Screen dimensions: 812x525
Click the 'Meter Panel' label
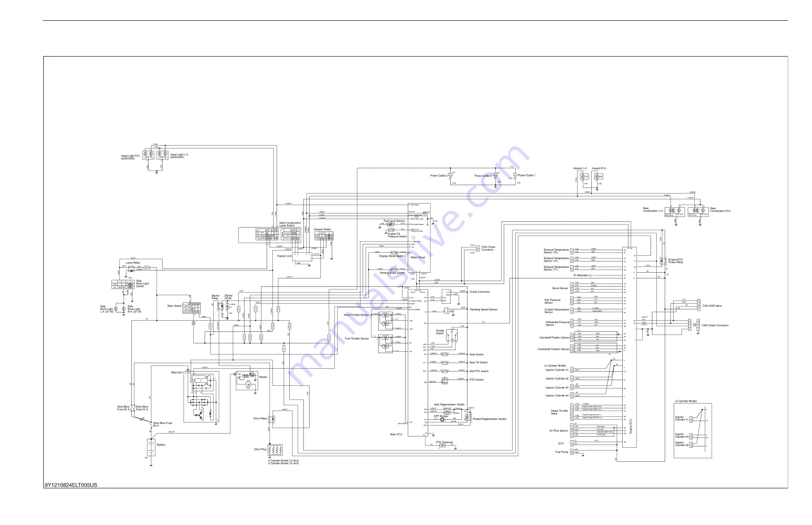tap(418, 257)
